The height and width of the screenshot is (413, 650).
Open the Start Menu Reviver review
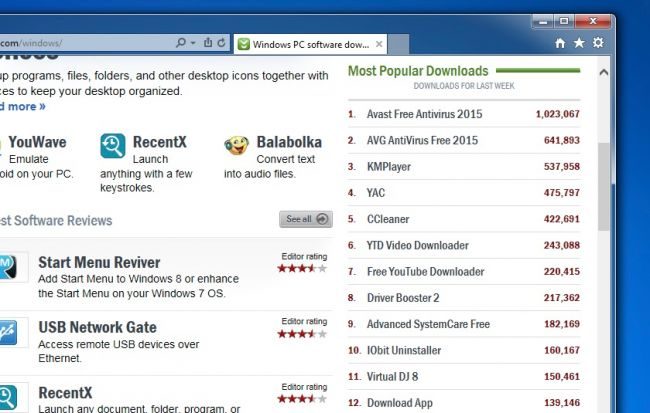[99, 262]
